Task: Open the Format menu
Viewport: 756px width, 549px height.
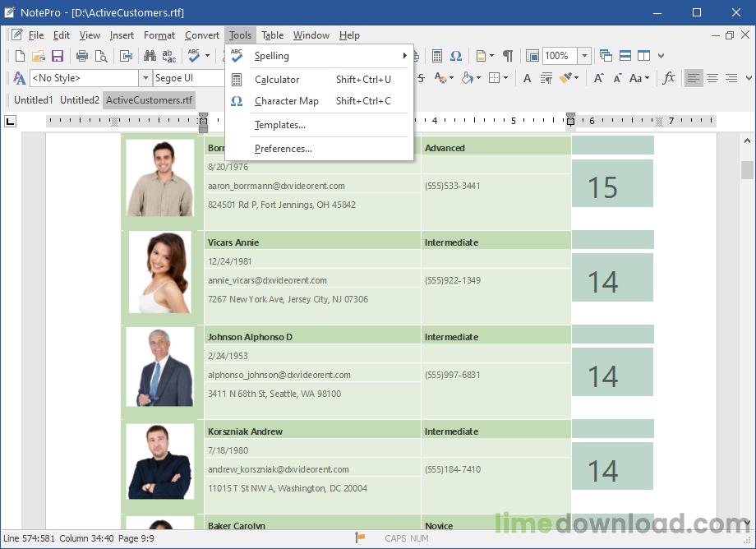Action: pos(159,35)
